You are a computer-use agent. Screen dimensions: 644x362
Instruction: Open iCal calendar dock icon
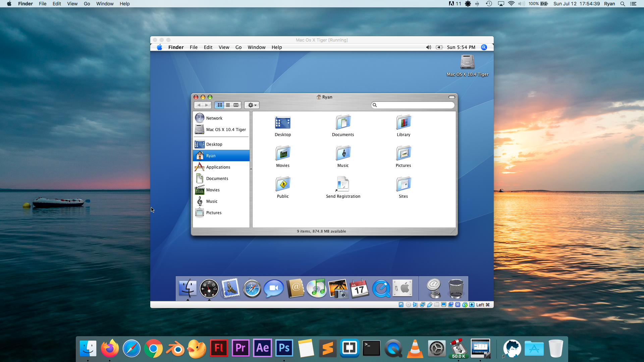[x=359, y=288]
